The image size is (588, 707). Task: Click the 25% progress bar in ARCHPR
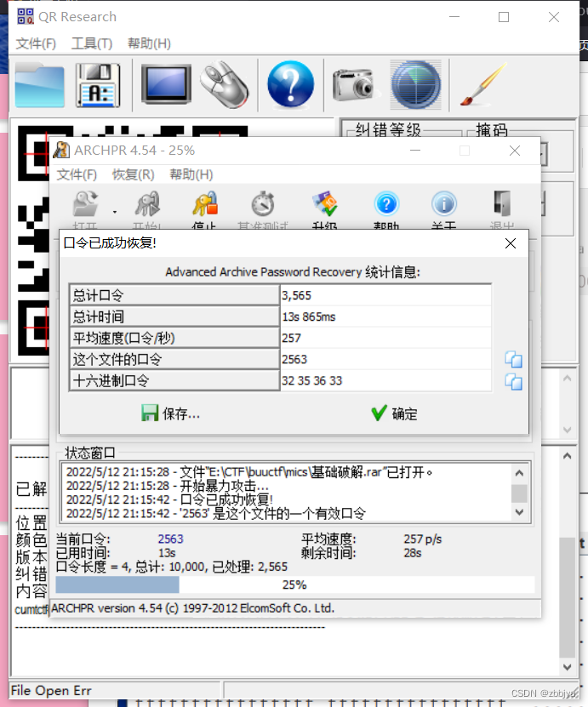(x=295, y=584)
